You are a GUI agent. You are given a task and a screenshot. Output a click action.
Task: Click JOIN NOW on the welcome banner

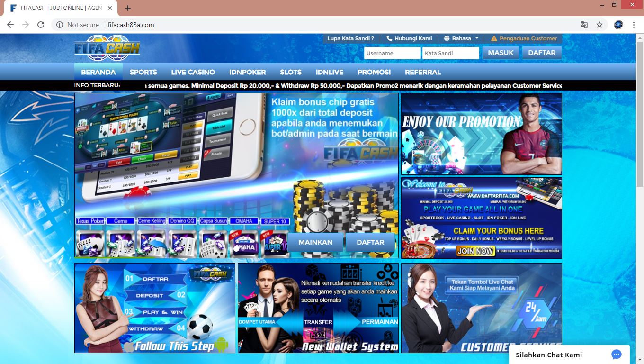click(475, 251)
